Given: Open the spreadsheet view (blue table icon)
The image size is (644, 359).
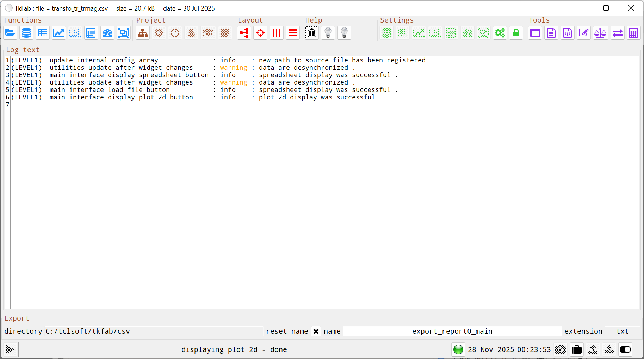Looking at the screenshot, I should pyautogui.click(x=42, y=33).
